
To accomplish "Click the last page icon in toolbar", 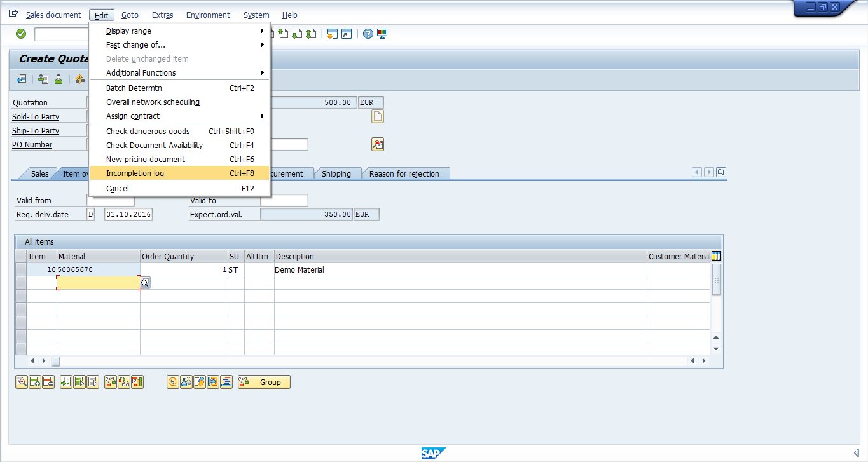I will pyautogui.click(x=311, y=34).
